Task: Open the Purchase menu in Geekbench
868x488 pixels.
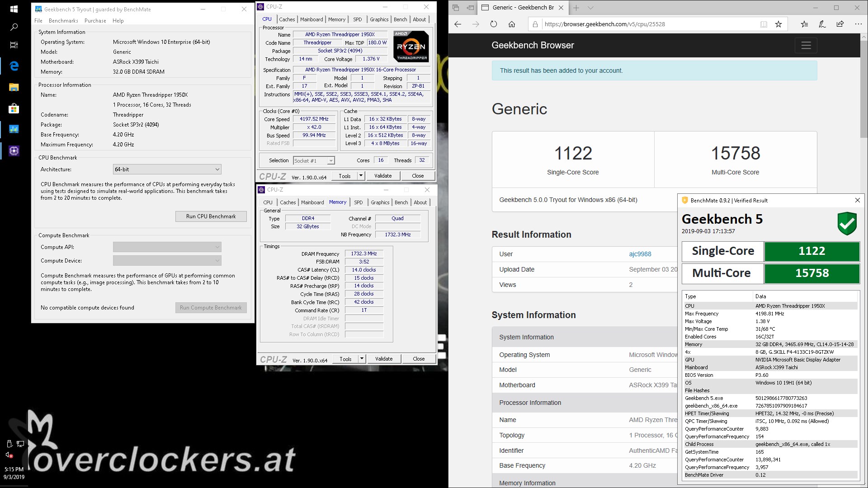Action: 95,21
